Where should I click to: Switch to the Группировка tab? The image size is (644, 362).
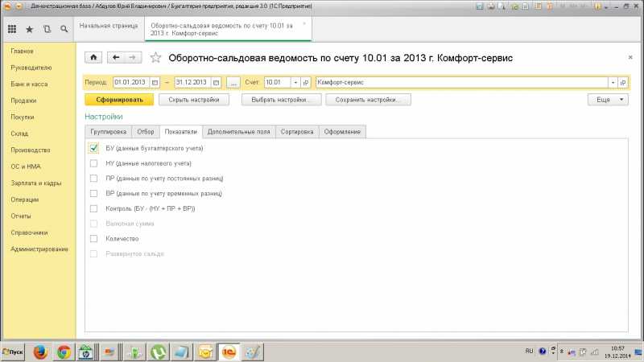click(109, 132)
